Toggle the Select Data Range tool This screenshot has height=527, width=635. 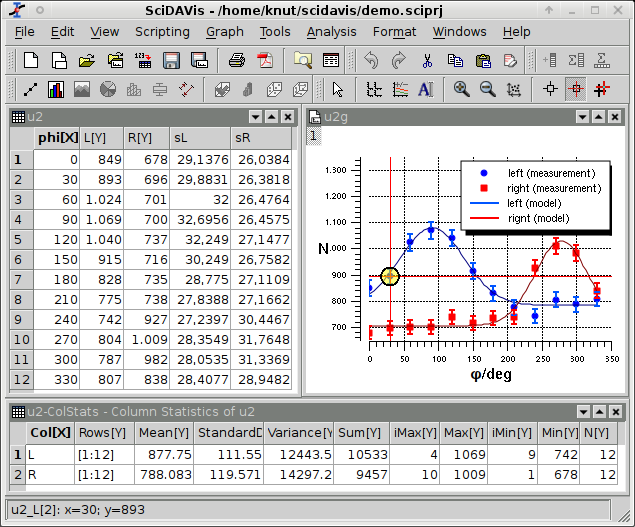[602, 89]
